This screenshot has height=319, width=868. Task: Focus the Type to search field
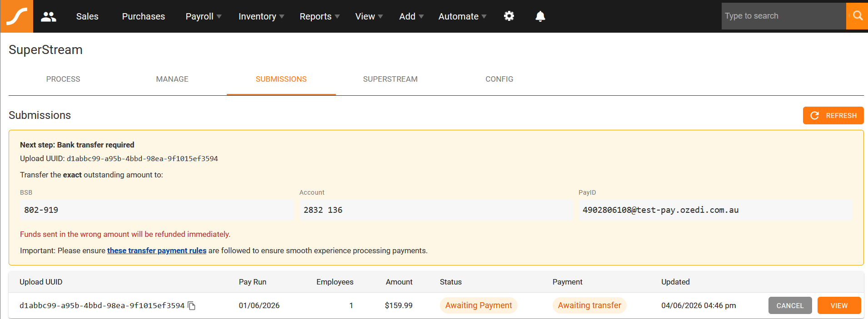point(784,16)
